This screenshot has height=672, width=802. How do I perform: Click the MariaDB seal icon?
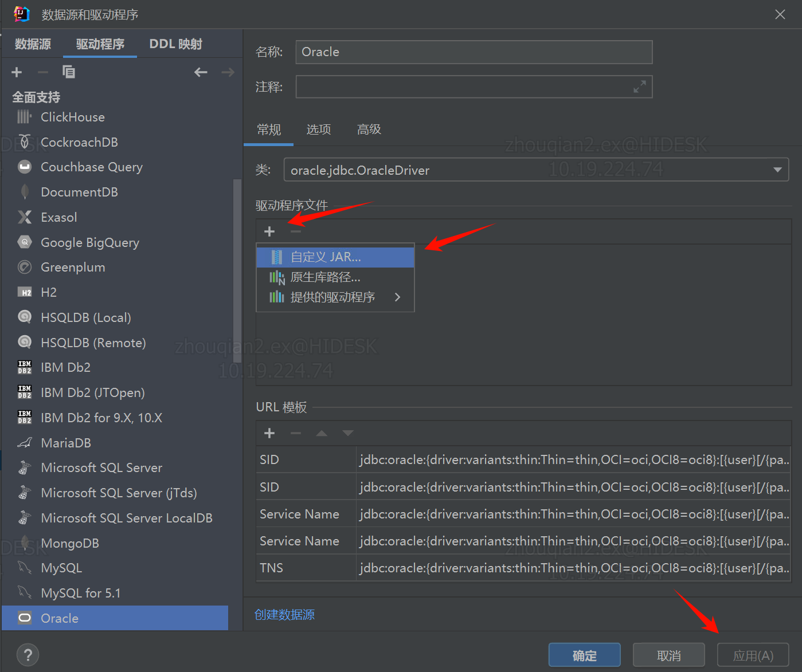tap(24, 443)
